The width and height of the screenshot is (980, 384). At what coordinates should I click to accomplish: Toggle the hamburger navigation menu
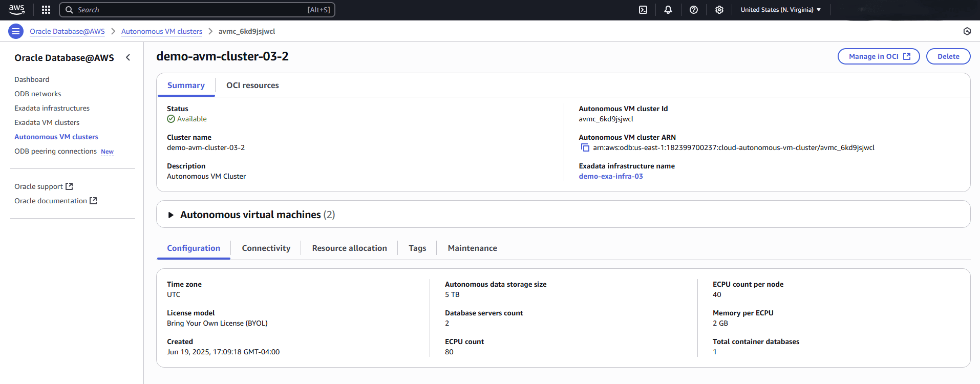(16, 31)
